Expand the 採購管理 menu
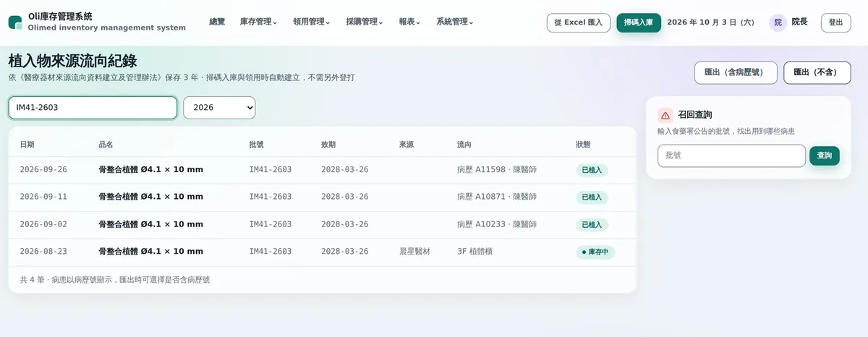Screen dimensions: 868x337 coord(365,22)
